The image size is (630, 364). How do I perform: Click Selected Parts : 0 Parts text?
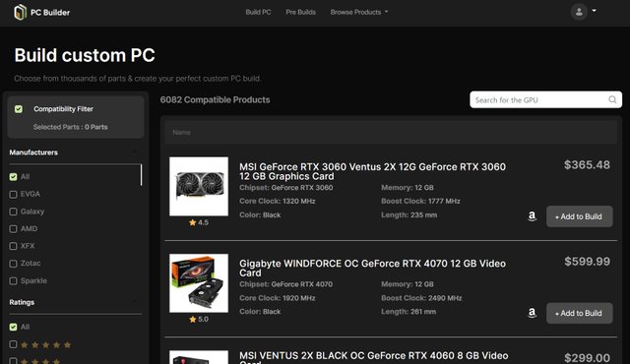[70, 127]
